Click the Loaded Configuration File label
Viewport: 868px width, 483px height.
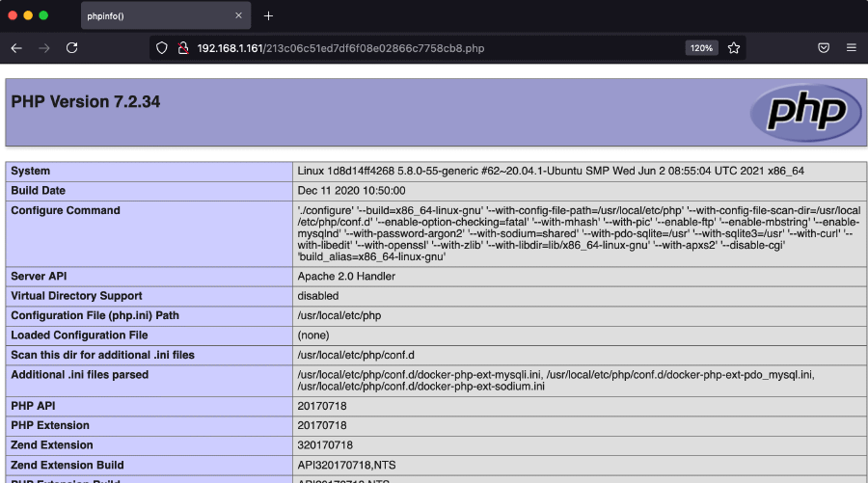pos(79,335)
